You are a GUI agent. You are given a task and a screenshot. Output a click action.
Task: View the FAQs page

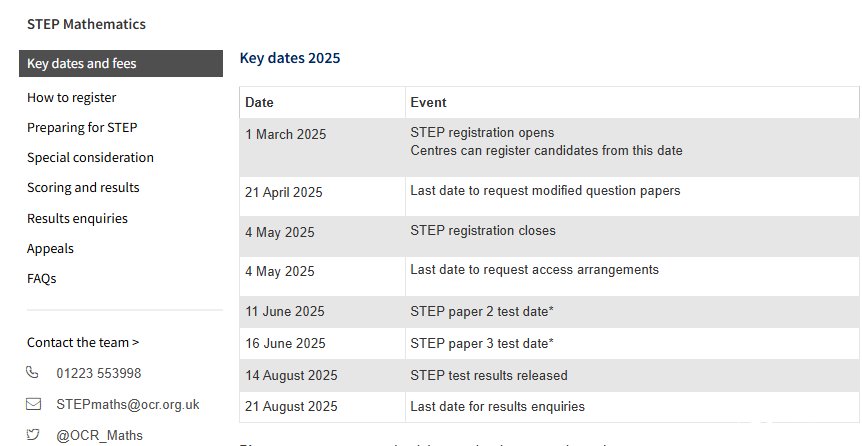click(42, 278)
